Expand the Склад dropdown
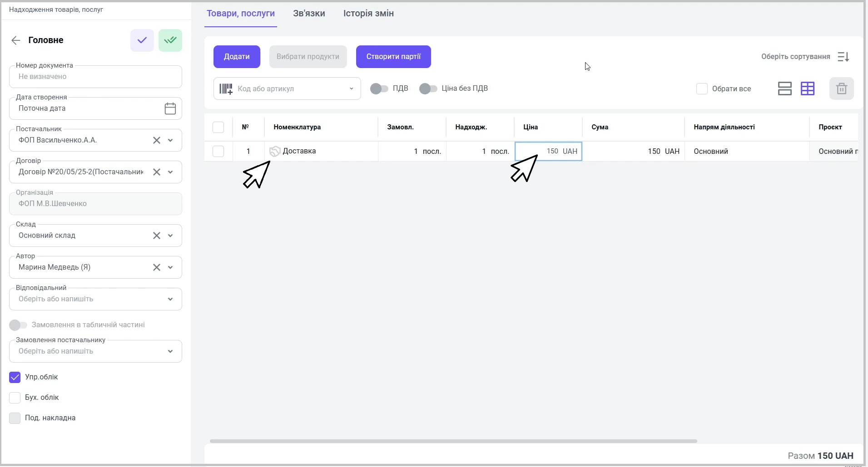This screenshot has width=868, height=467. 170,236
